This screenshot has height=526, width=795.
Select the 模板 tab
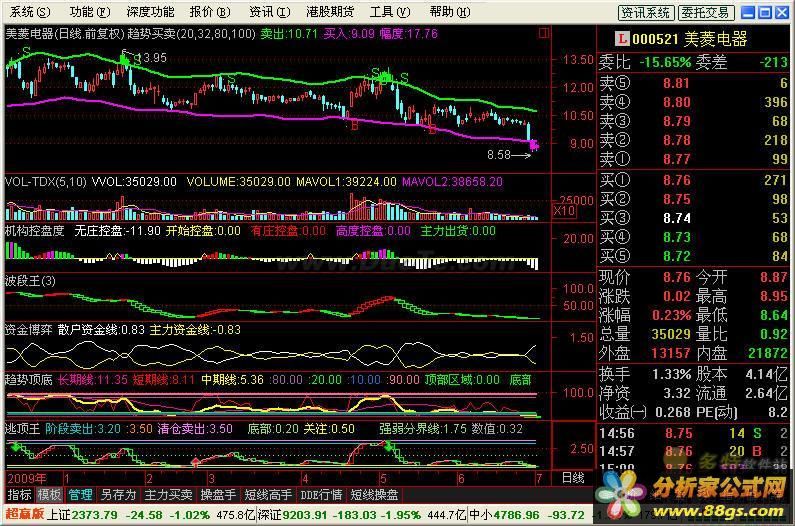click(50, 495)
